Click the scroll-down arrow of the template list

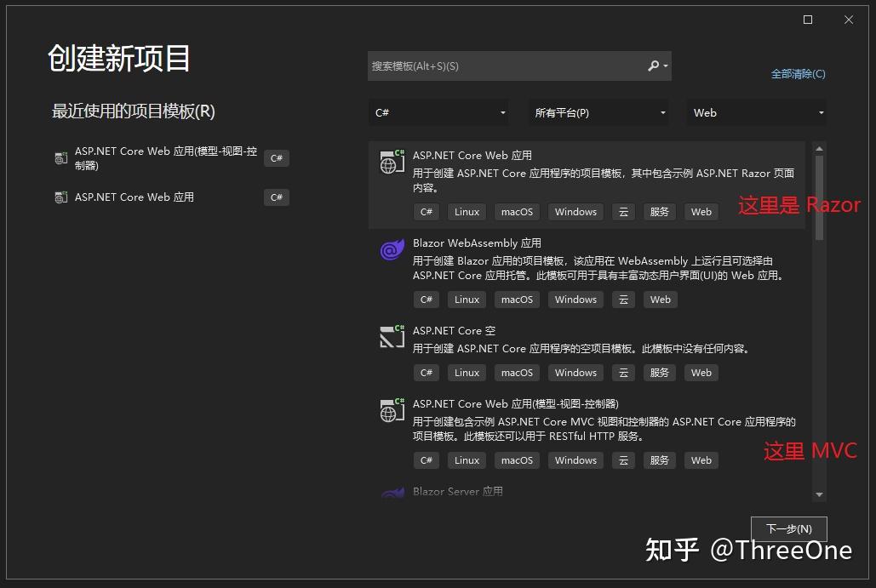[x=818, y=494]
